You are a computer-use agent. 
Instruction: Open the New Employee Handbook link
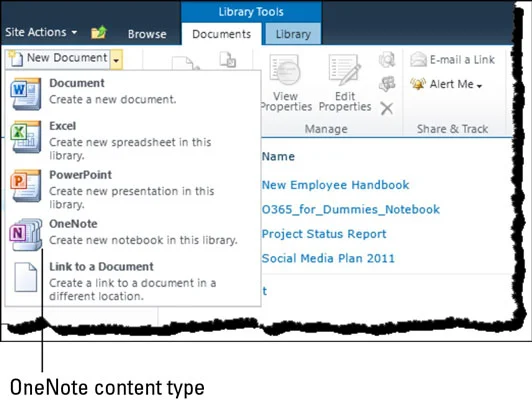click(335, 185)
